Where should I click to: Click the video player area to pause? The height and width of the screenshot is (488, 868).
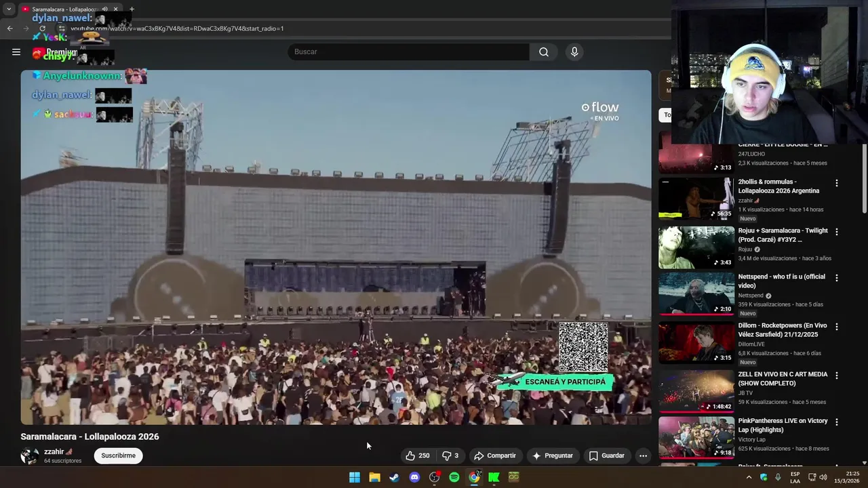[x=336, y=247]
